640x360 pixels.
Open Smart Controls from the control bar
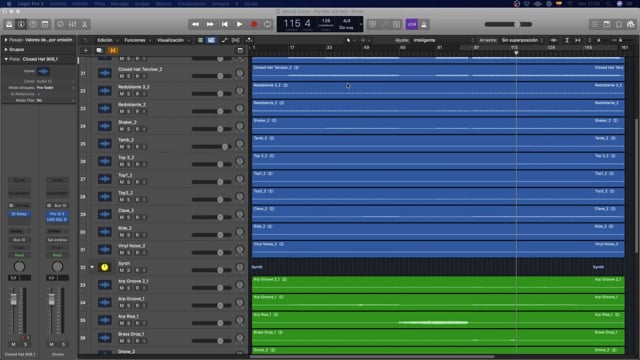coord(60,24)
